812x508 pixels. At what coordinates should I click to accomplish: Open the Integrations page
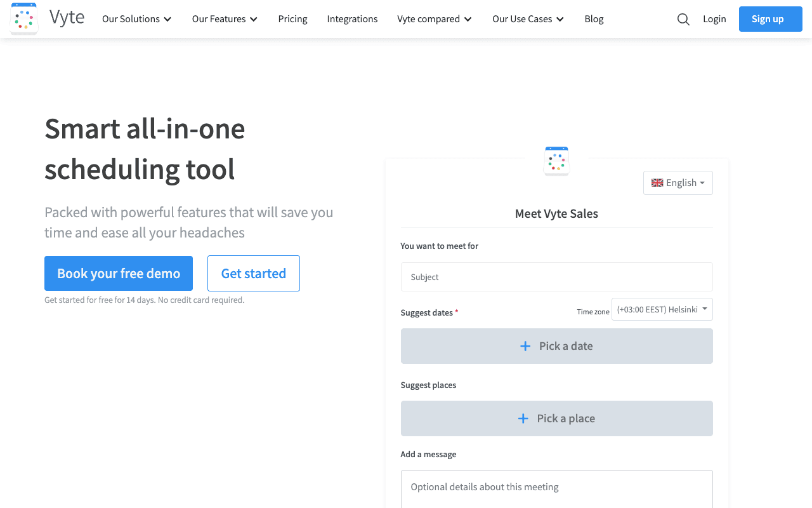click(352, 19)
